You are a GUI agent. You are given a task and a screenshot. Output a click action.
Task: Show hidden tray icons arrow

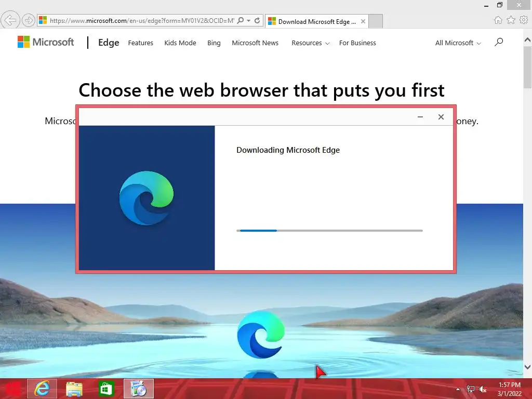click(458, 389)
